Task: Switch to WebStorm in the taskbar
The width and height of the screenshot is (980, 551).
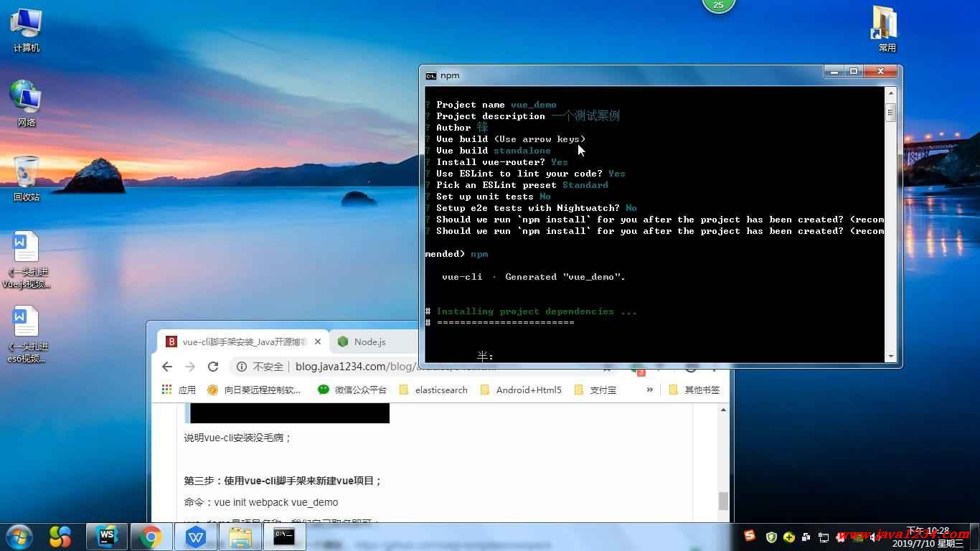Action: 107,537
